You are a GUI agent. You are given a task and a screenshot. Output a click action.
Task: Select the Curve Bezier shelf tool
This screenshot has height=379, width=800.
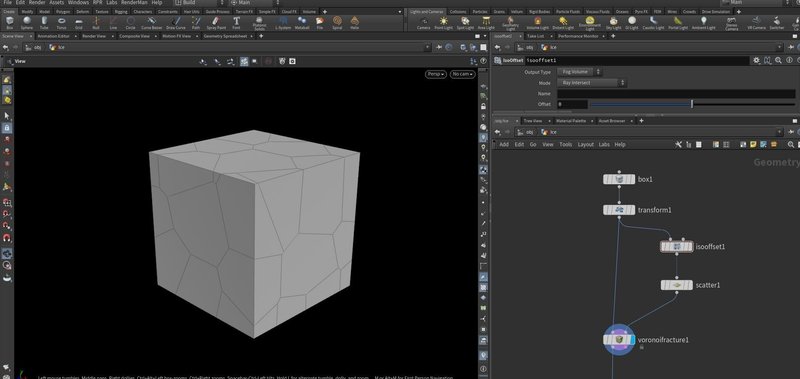point(152,22)
